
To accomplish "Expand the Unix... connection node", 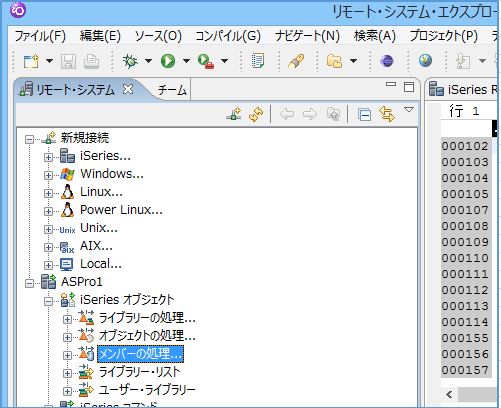I will click(48, 229).
